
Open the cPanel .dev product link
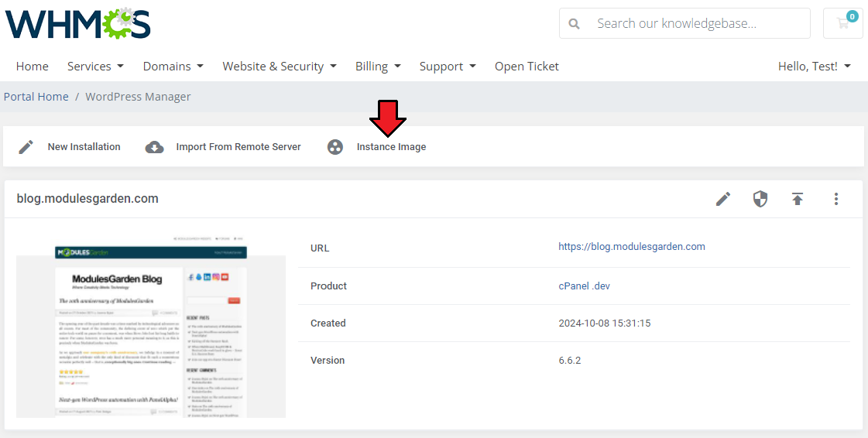(584, 286)
